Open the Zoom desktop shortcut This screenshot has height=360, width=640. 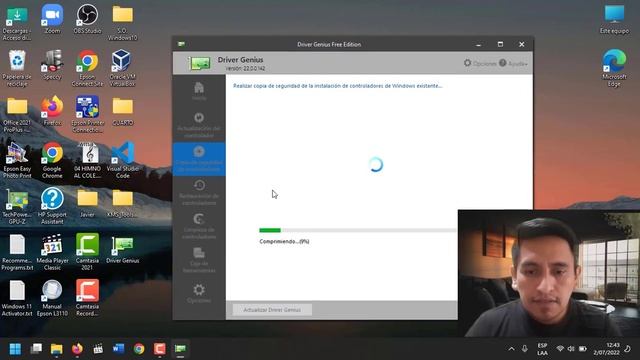pyautogui.click(x=52, y=20)
